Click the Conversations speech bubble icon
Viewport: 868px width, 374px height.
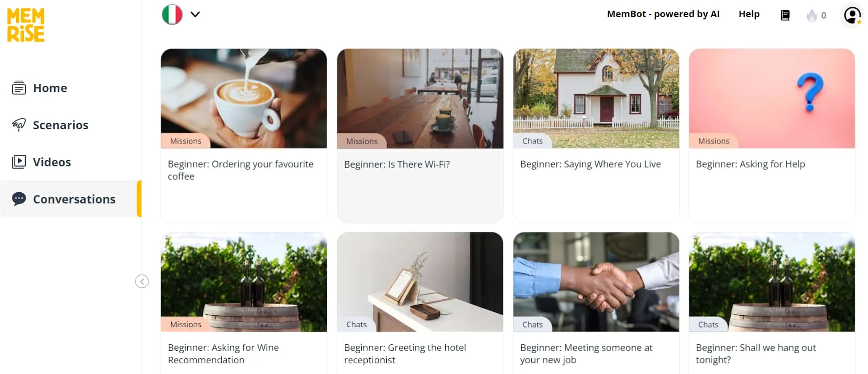click(19, 199)
